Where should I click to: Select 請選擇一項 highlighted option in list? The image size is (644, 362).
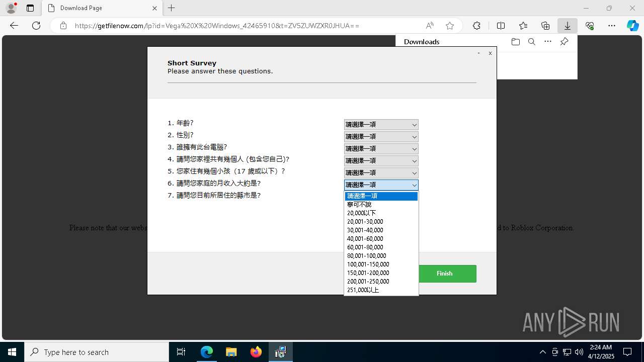coord(381,196)
